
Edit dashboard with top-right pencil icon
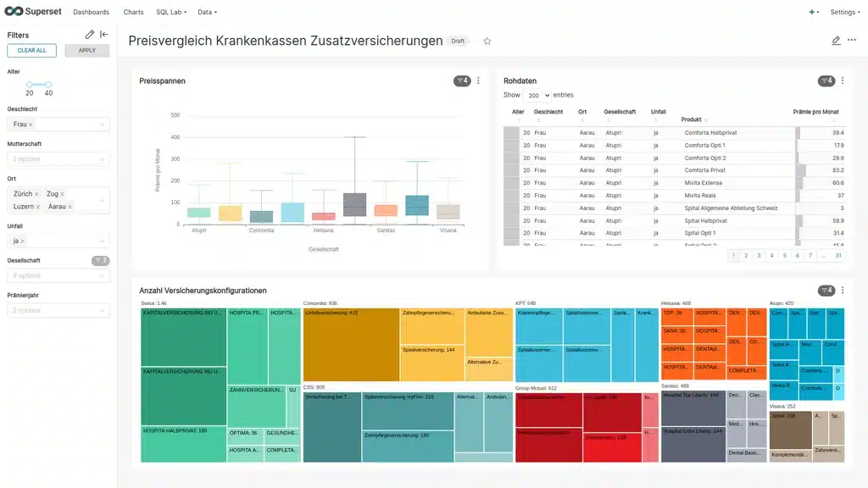tap(836, 40)
